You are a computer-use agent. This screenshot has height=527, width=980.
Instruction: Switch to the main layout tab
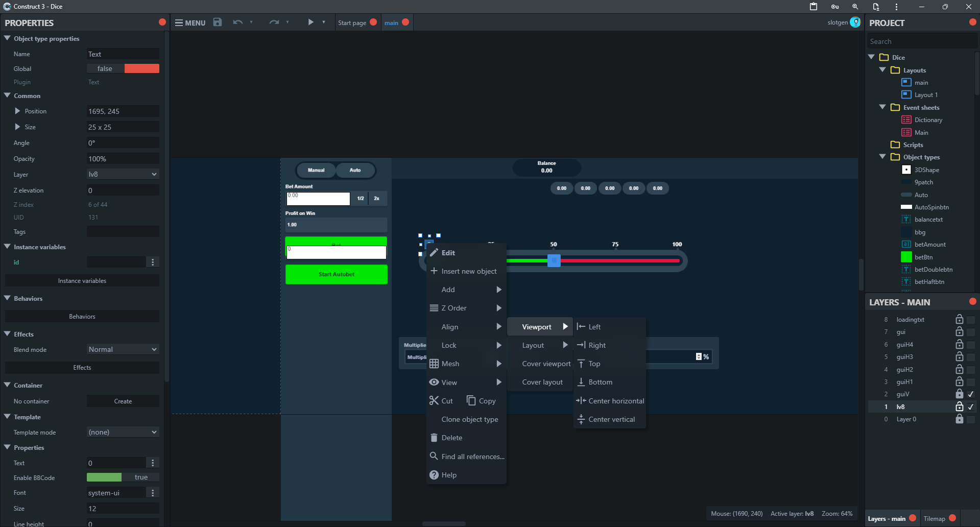[391, 22]
